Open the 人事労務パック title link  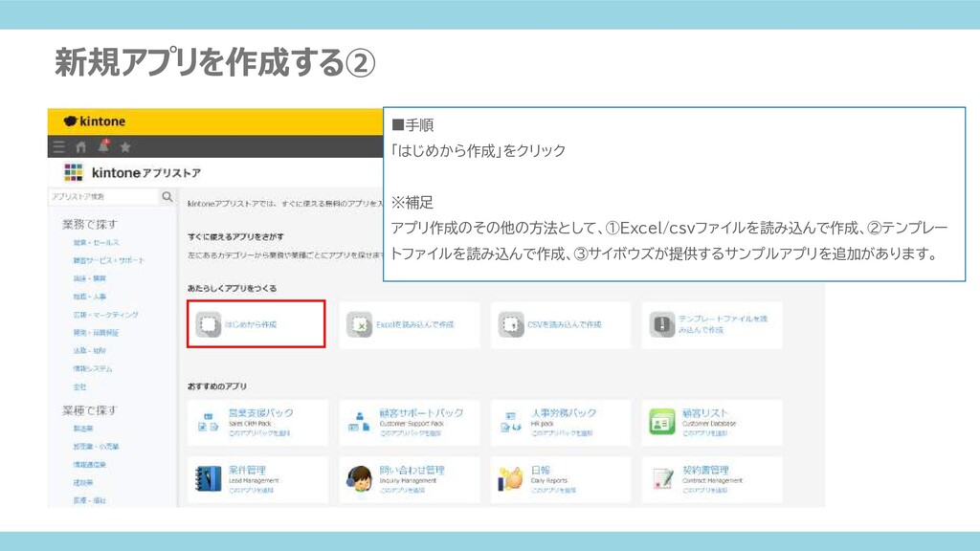pyautogui.click(x=564, y=413)
